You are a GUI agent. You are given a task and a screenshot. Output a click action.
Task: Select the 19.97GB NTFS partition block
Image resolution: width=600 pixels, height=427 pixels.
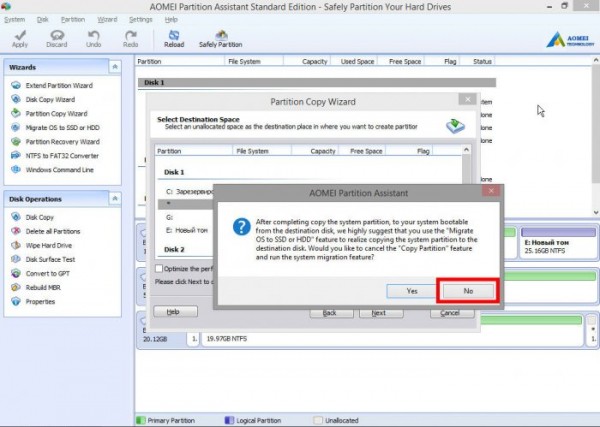tap(392, 332)
